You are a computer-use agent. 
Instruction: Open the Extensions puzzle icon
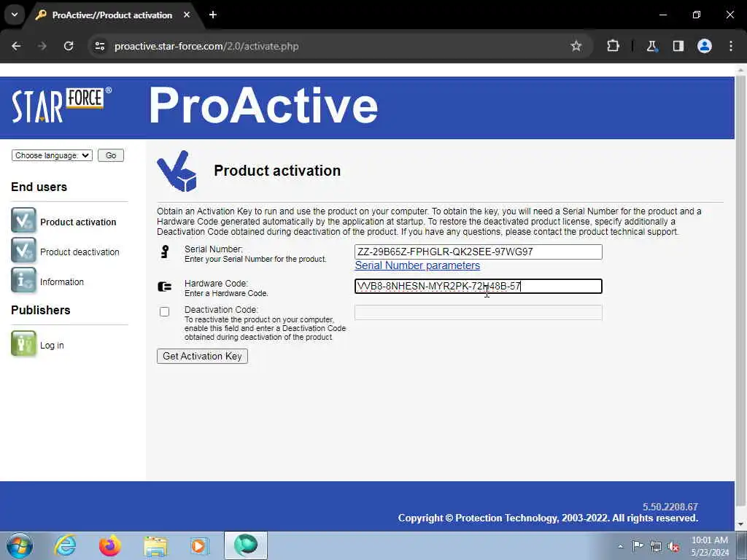(x=613, y=46)
